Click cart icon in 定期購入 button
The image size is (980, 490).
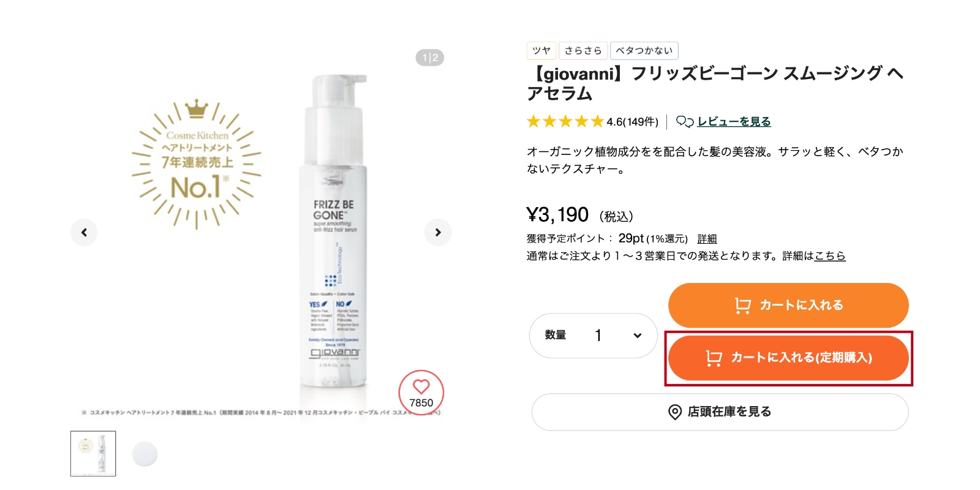point(714,358)
